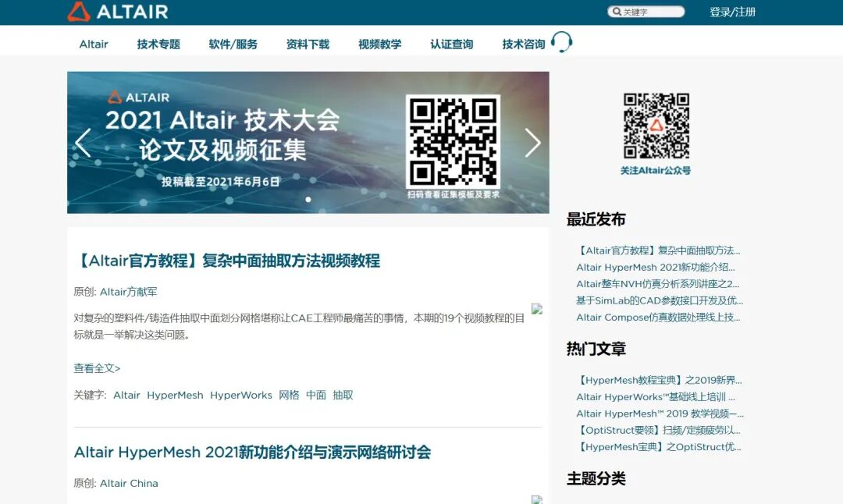This screenshot has height=504, width=843.
Task: Open Altair HyperMesh 2021新功能介绍 article title
Action: 253,452
